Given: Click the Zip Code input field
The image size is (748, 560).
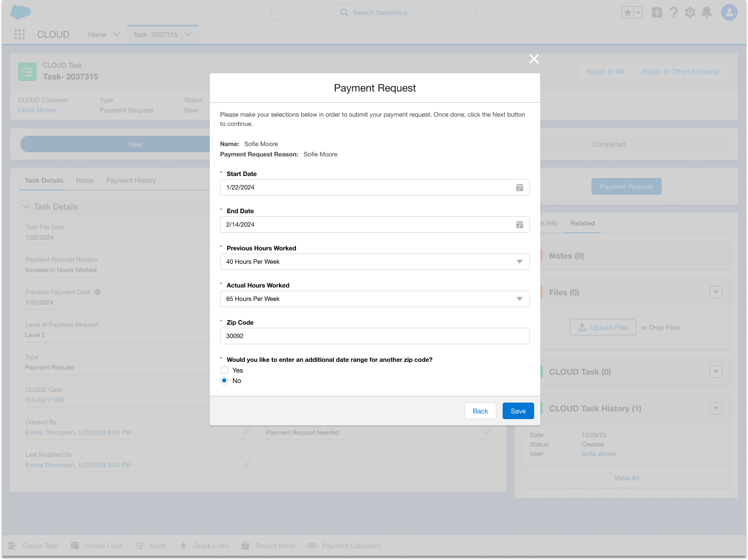Looking at the screenshot, I should (375, 336).
